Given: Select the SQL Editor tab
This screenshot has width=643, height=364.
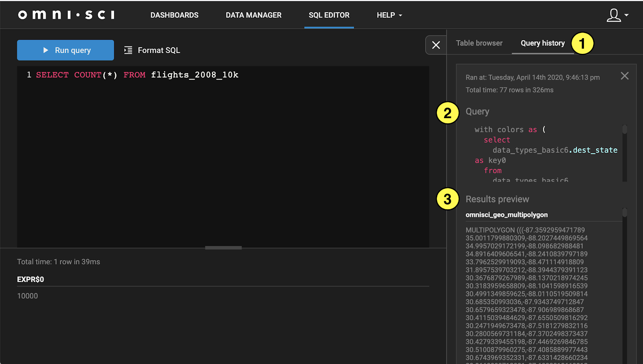Looking at the screenshot, I should (329, 15).
